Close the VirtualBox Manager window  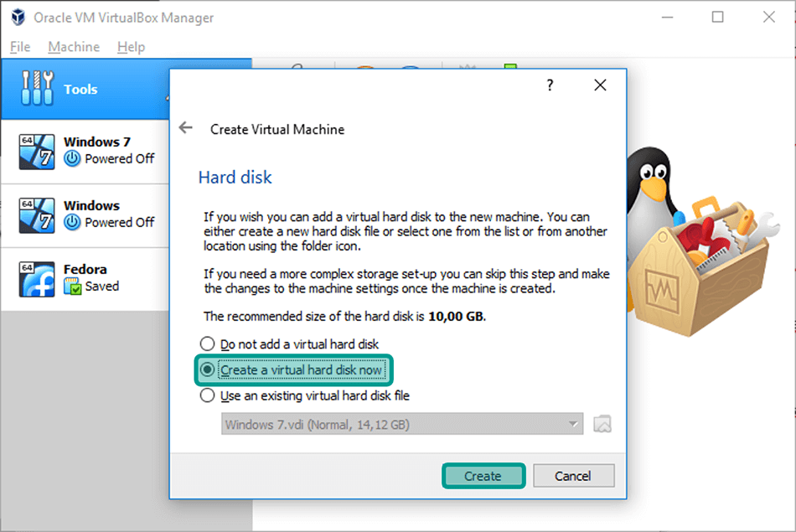(x=768, y=18)
